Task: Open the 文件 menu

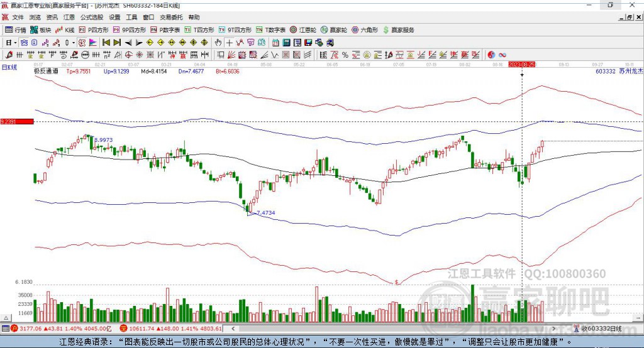Action: point(18,17)
